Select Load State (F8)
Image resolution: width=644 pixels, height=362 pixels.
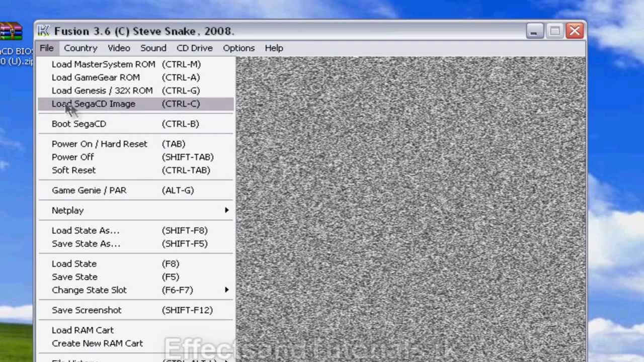[x=136, y=263]
